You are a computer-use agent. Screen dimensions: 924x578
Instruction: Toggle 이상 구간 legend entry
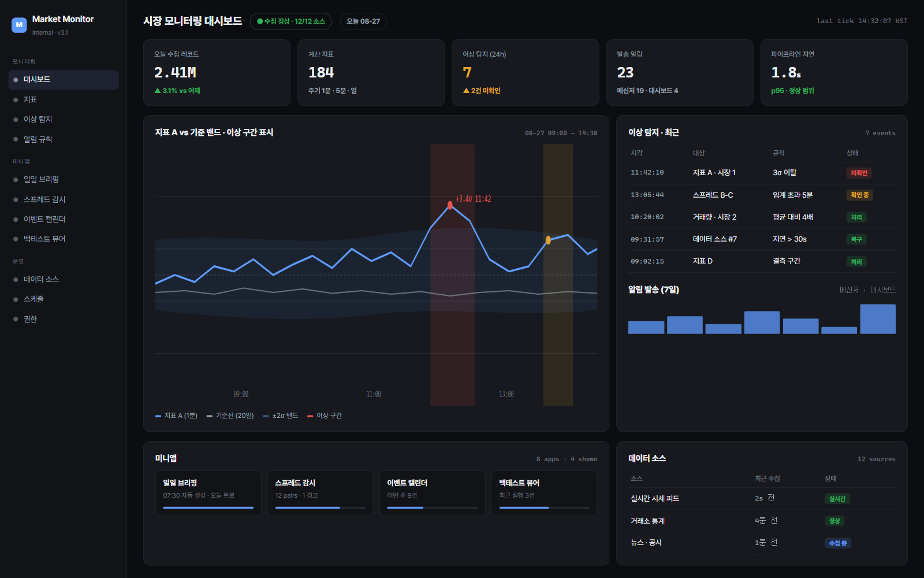tap(325, 416)
